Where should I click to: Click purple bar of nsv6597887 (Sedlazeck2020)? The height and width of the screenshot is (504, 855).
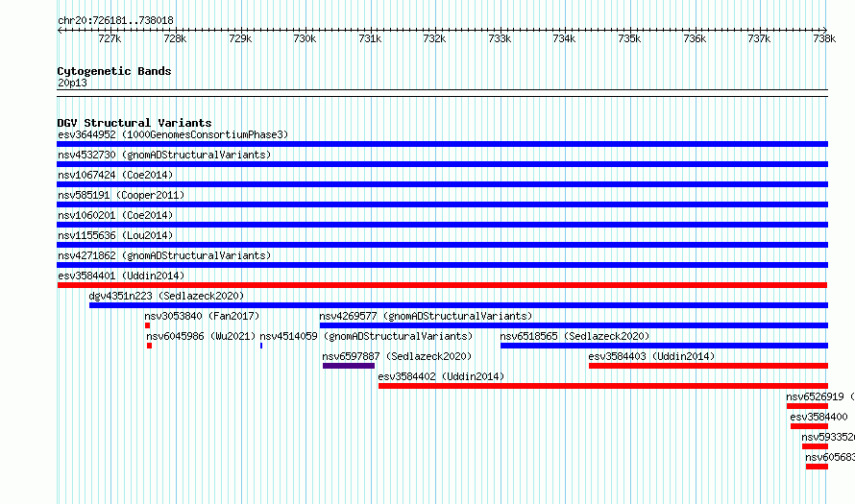[349, 366]
